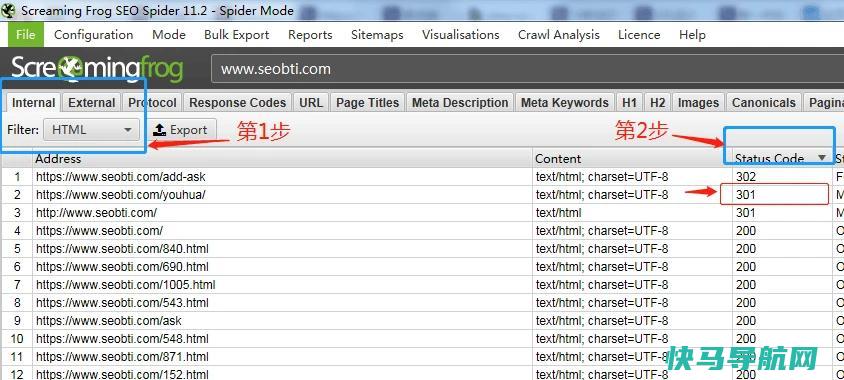
Task: Click the Screaming Frog title bar app icon
Action: (8, 10)
